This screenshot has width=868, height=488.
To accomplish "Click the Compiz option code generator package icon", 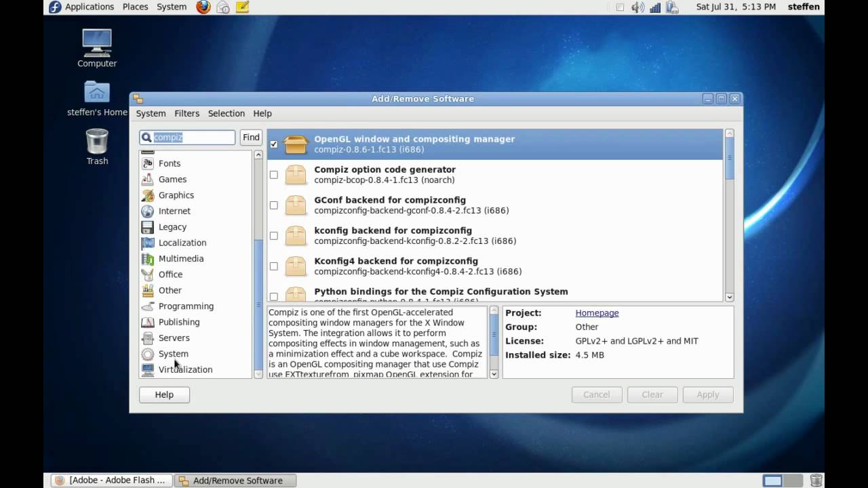I will point(296,174).
